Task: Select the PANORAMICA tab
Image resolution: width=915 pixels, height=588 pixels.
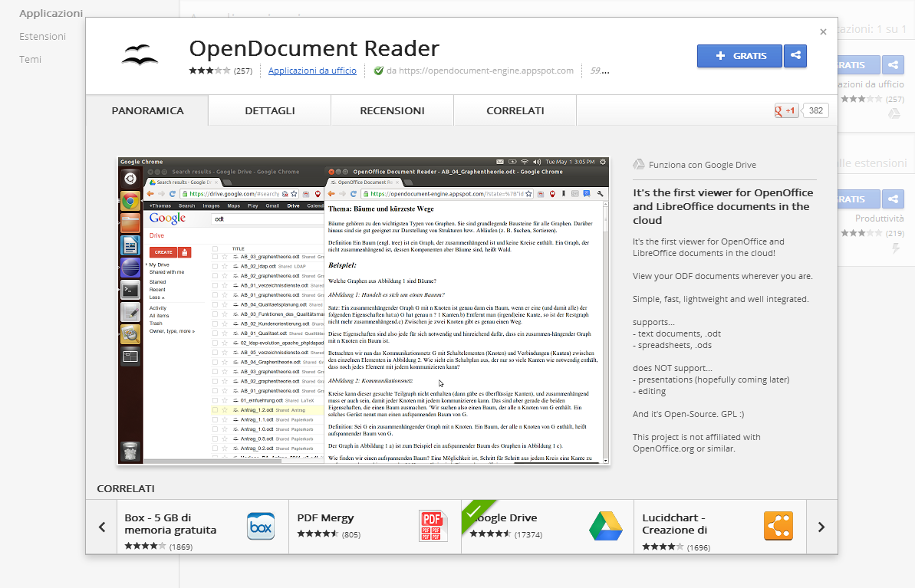Action: click(x=147, y=110)
